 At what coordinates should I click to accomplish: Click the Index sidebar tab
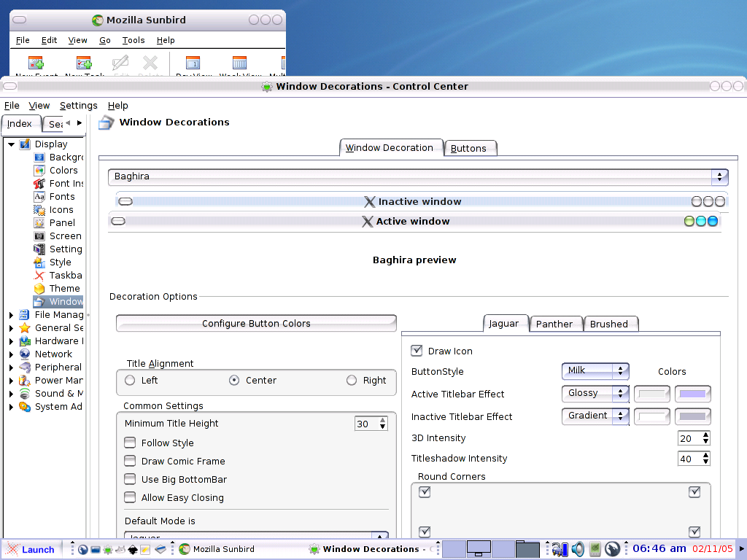(20, 124)
